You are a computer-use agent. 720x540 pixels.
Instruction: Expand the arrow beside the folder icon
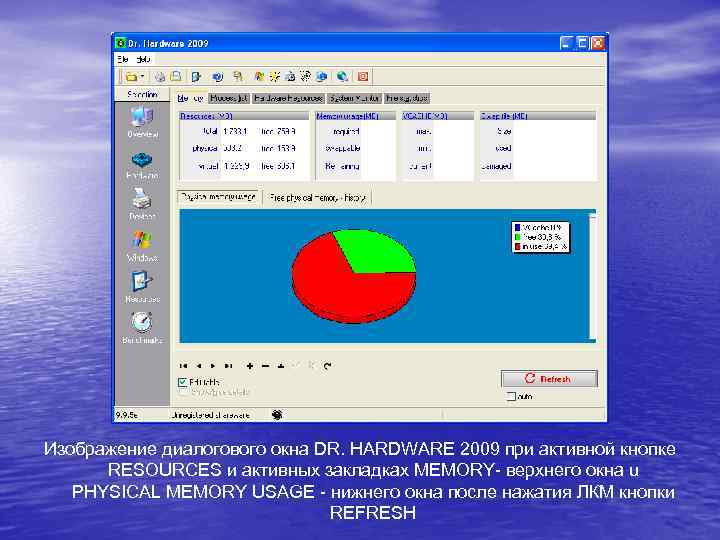(142, 77)
